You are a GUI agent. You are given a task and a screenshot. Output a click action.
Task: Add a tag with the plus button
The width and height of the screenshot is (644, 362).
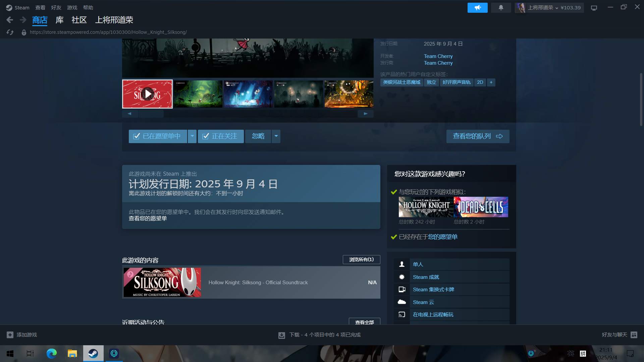(x=491, y=82)
